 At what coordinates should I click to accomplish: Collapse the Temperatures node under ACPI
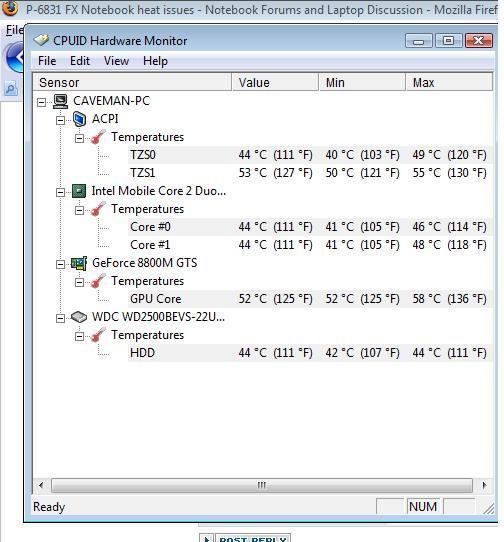point(80,138)
